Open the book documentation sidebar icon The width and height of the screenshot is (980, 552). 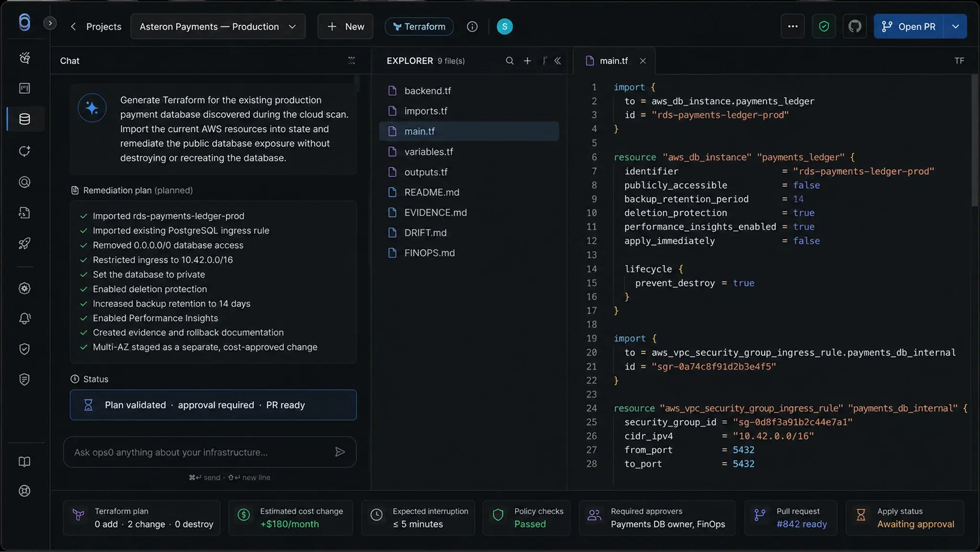point(24,462)
